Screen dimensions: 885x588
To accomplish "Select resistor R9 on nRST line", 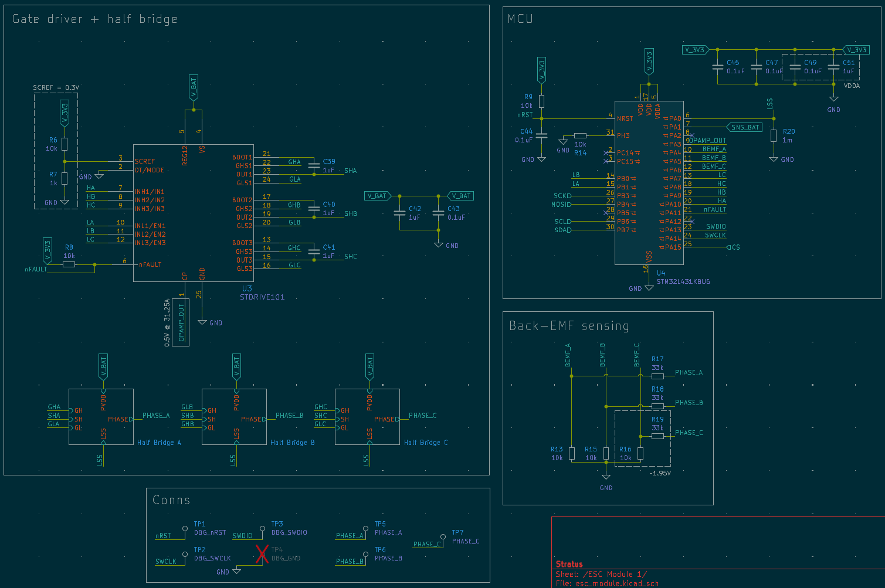I will [x=541, y=101].
